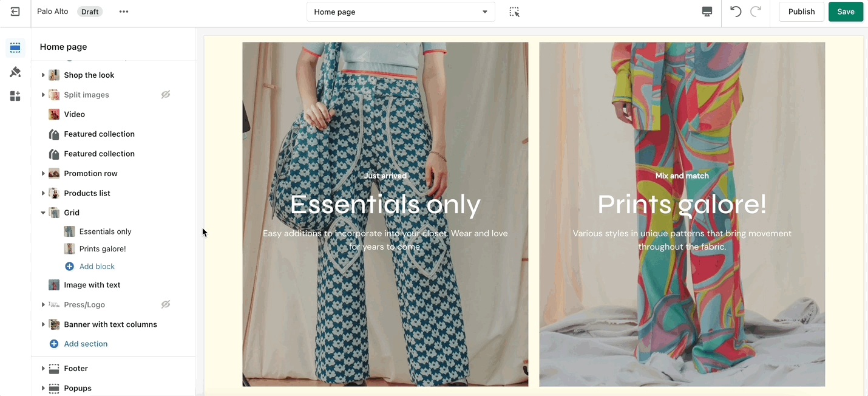Click the green Save button
The image size is (868, 396).
(846, 12)
